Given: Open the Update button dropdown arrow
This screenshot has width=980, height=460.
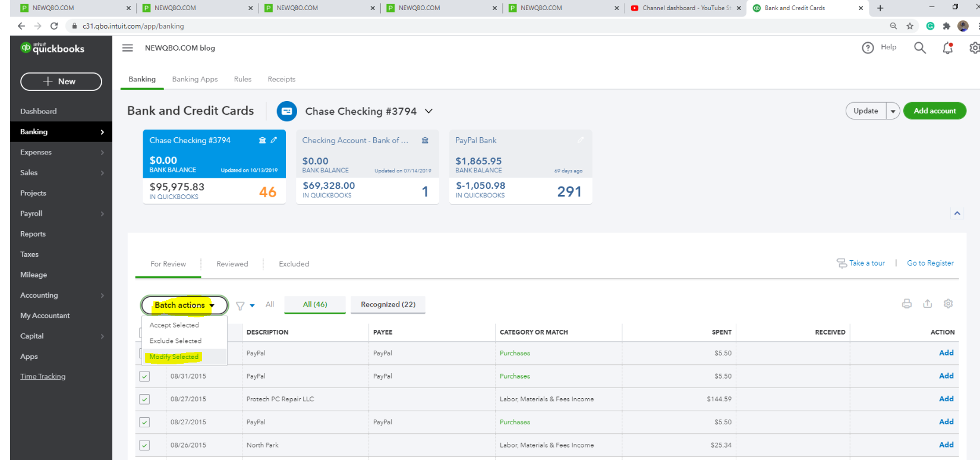Looking at the screenshot, I should tap(893, 111).
